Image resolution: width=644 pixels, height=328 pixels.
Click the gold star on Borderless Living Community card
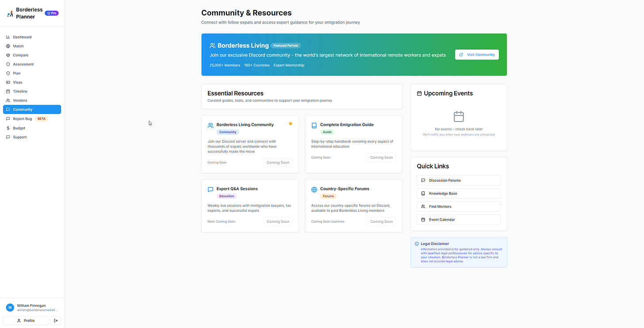point(291,123)
